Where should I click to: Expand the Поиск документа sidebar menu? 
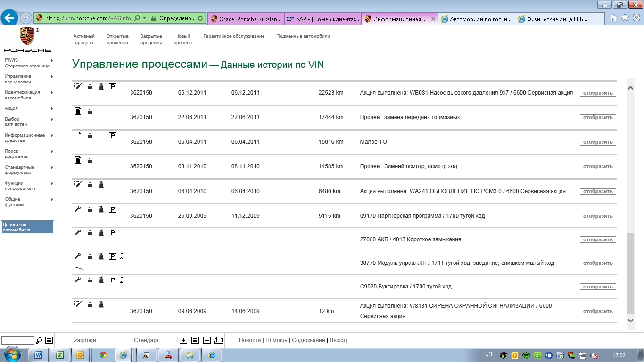click(x=27, y=154)
